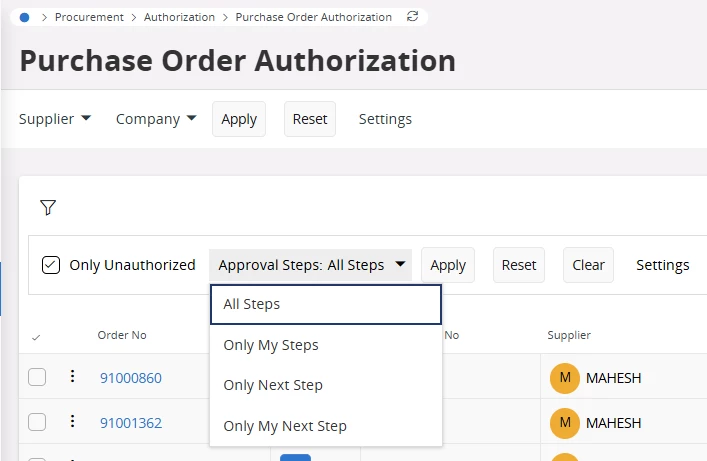Click Reset next to Approval Steps

click(x=519, y=265)
